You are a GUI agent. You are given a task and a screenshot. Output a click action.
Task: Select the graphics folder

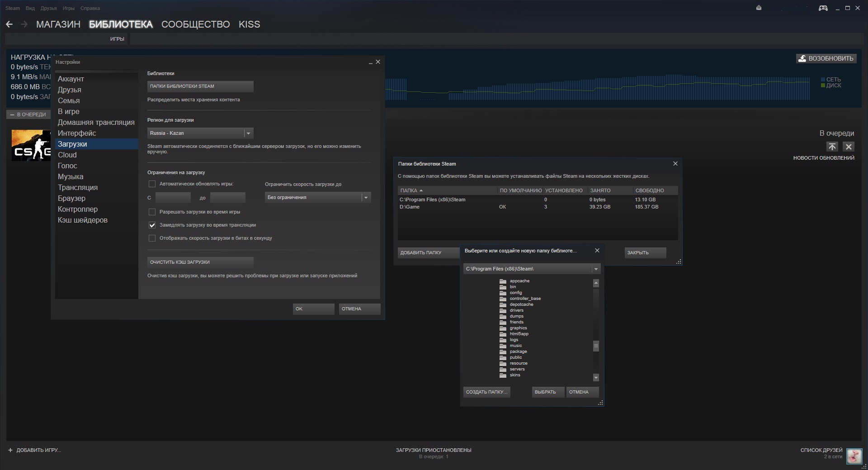point(518,328)
